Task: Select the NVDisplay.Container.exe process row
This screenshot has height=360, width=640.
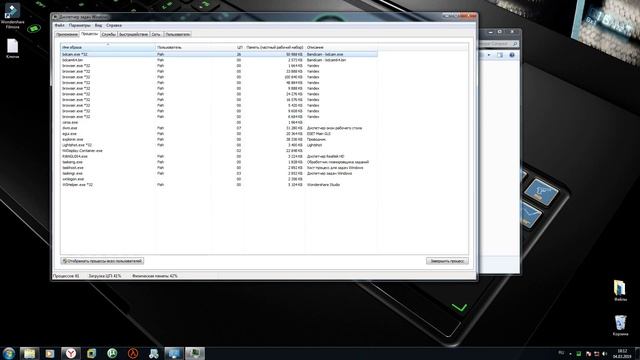Action: tap(219, 151)
